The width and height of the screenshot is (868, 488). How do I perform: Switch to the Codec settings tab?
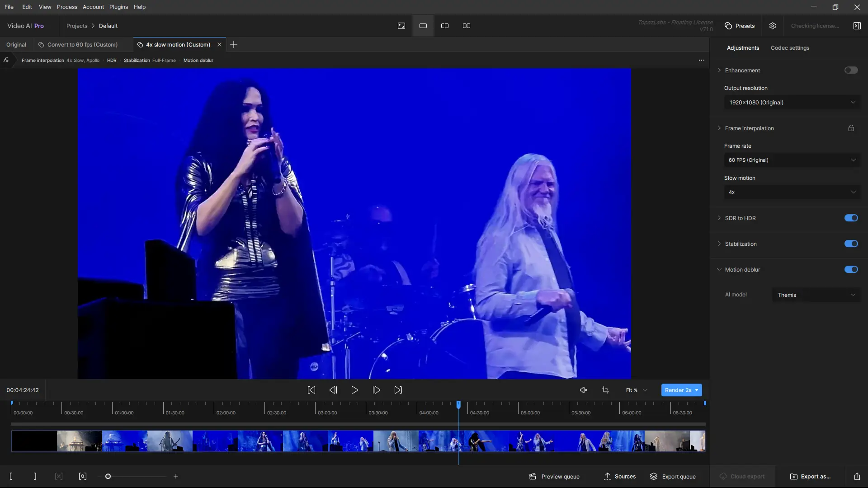pyautogui.click(x=790, y=48)
